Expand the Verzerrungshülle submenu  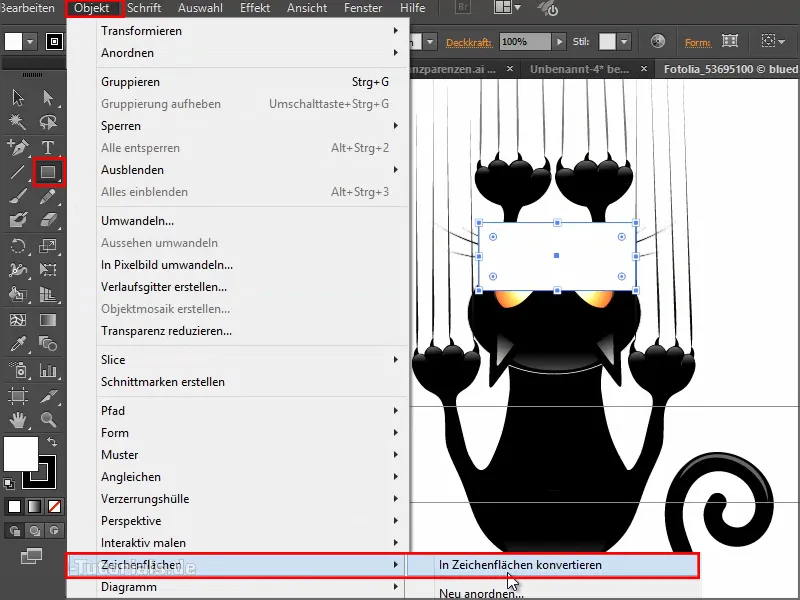pyautogui.click(x=252, y=498)
